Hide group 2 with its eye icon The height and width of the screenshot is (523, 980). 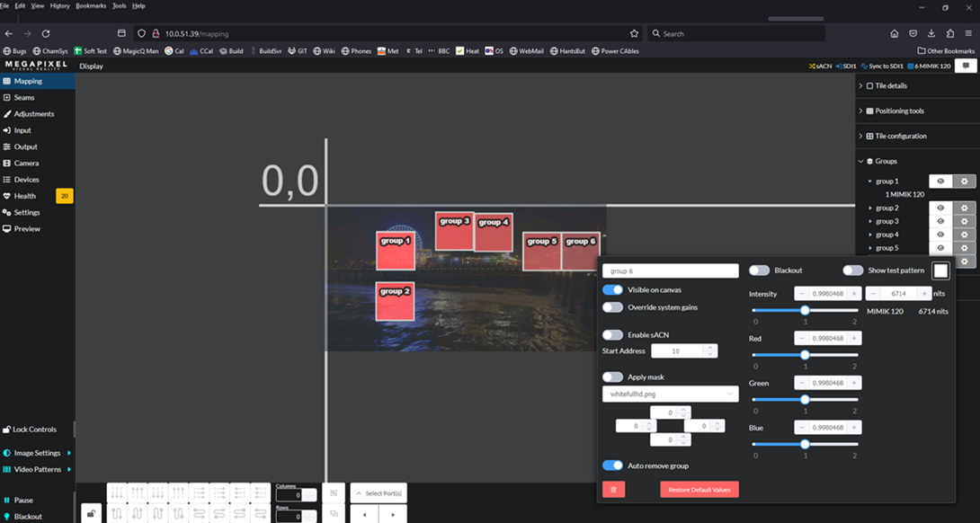click(940, 208)
